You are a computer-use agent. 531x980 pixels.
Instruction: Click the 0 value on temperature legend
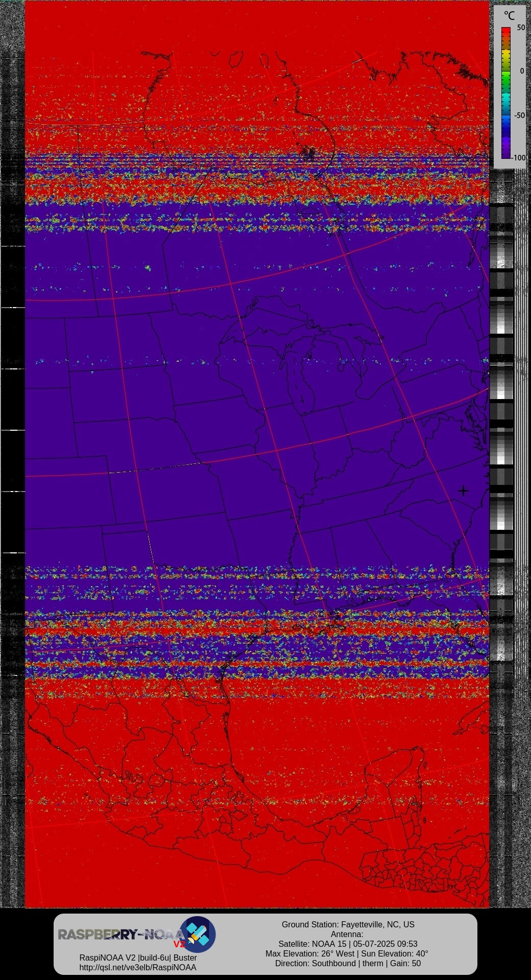[522, 71]
